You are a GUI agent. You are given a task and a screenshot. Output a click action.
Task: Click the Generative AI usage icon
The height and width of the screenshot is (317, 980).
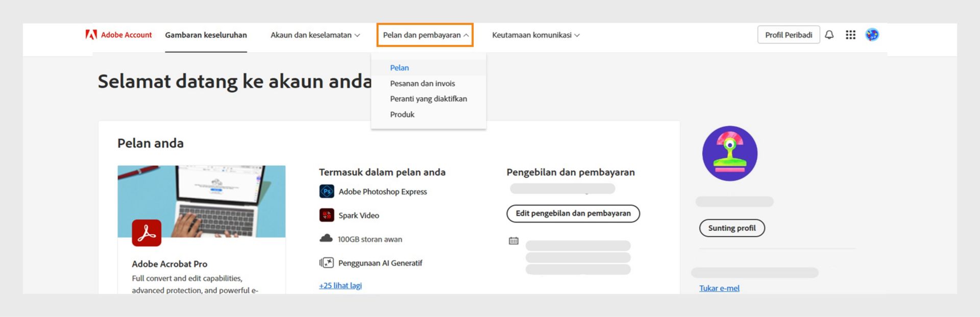pos(327,263)
